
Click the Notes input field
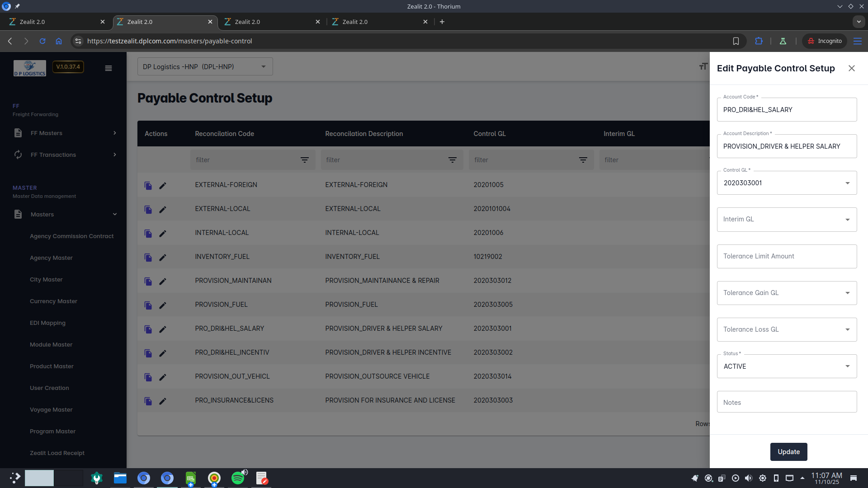[x=787, y=402]
